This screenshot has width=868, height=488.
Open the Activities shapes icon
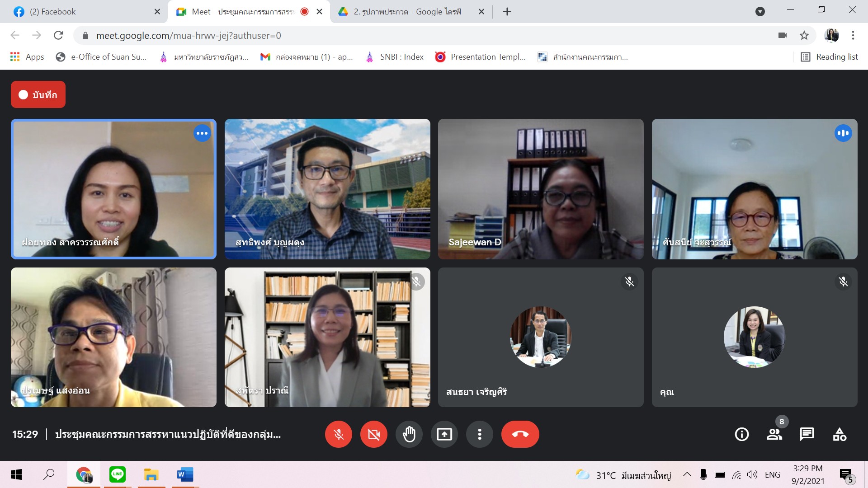(840, 434)
